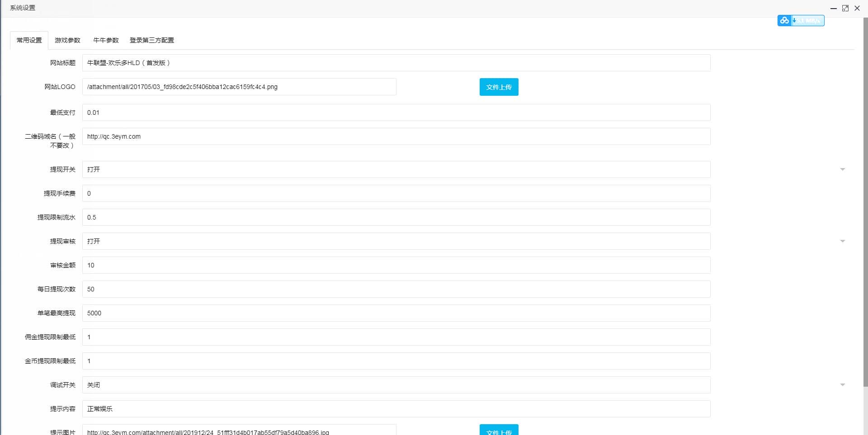Click the cloud download speed widget icon

(784, 21)
